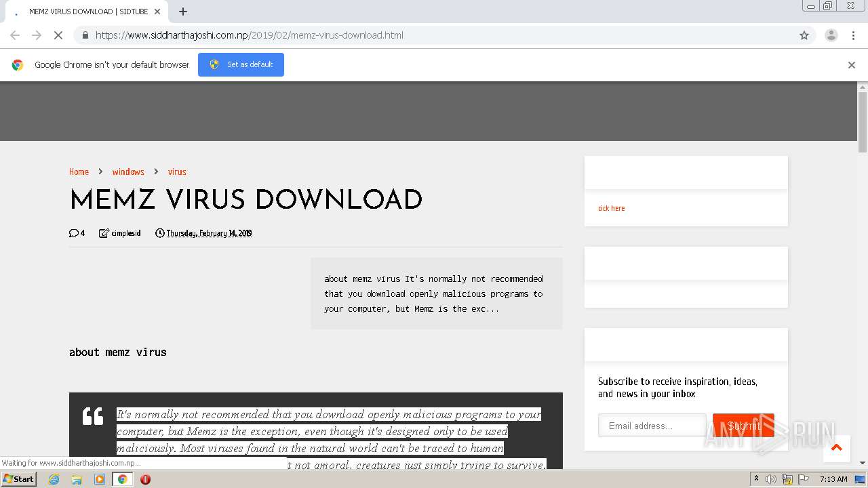Click the Thursday, February 14, 2019 date
This screenshot has height=488, width=868.
(x=209, y=233)
